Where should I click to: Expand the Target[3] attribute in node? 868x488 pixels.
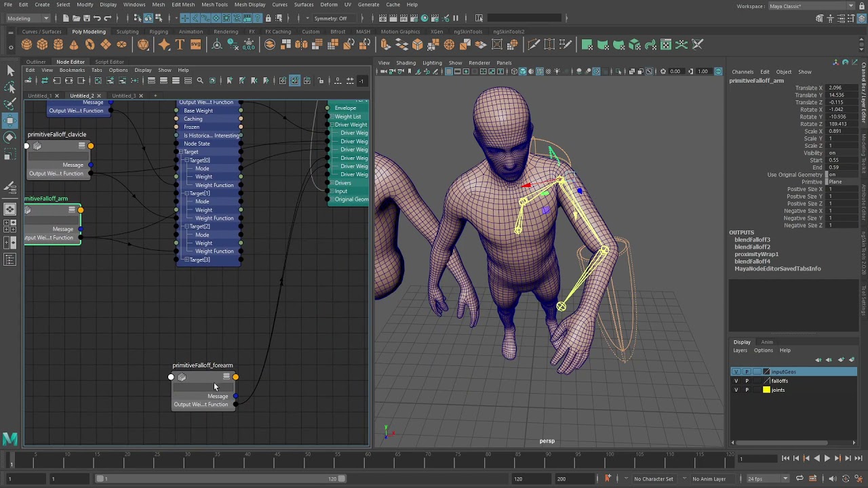[x=186, y=260]
